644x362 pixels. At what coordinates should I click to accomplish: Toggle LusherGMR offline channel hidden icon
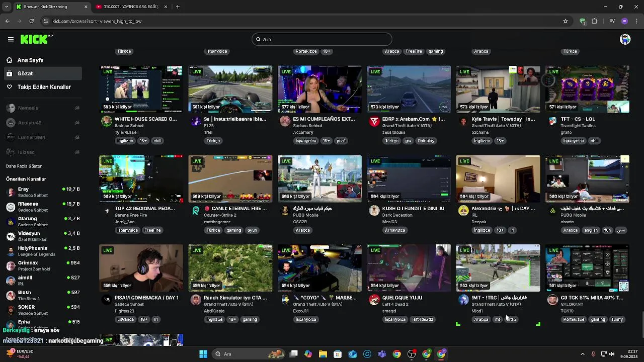(77, 137)
